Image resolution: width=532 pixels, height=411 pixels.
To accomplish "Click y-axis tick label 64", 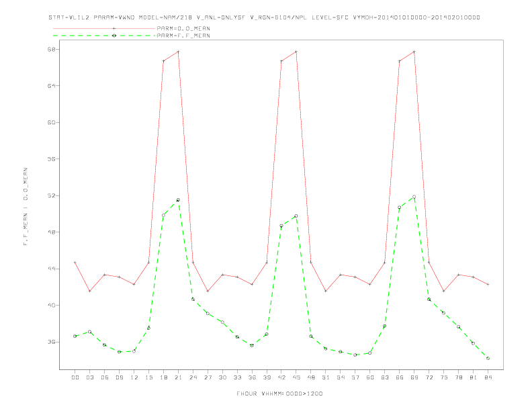I will click(51, 86).
